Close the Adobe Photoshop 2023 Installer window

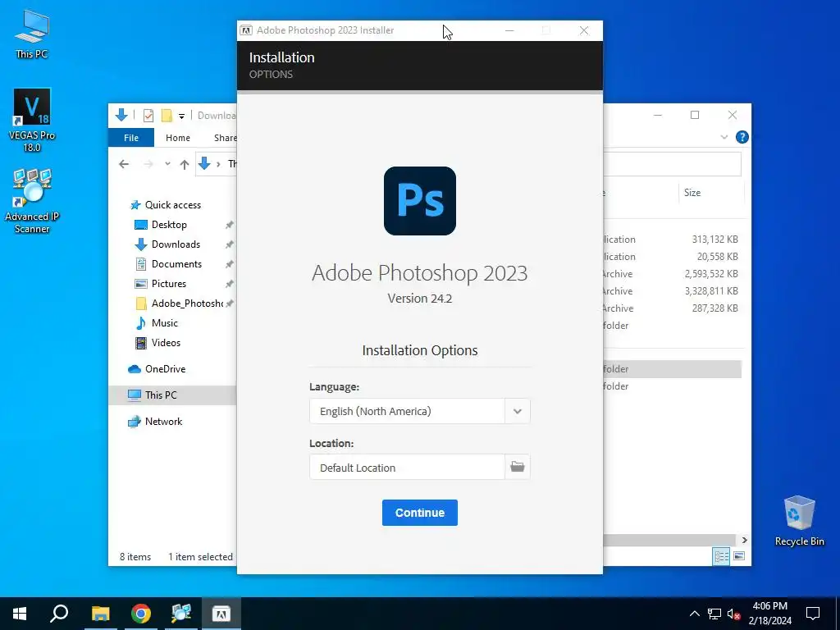[584, 30]
